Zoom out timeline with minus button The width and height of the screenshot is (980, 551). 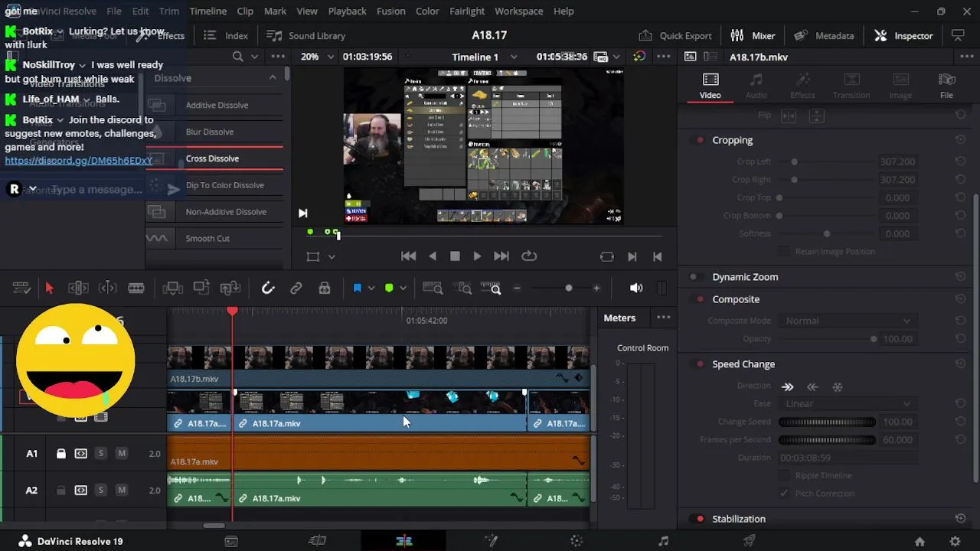pyautogui.click(x=517, y=288)
